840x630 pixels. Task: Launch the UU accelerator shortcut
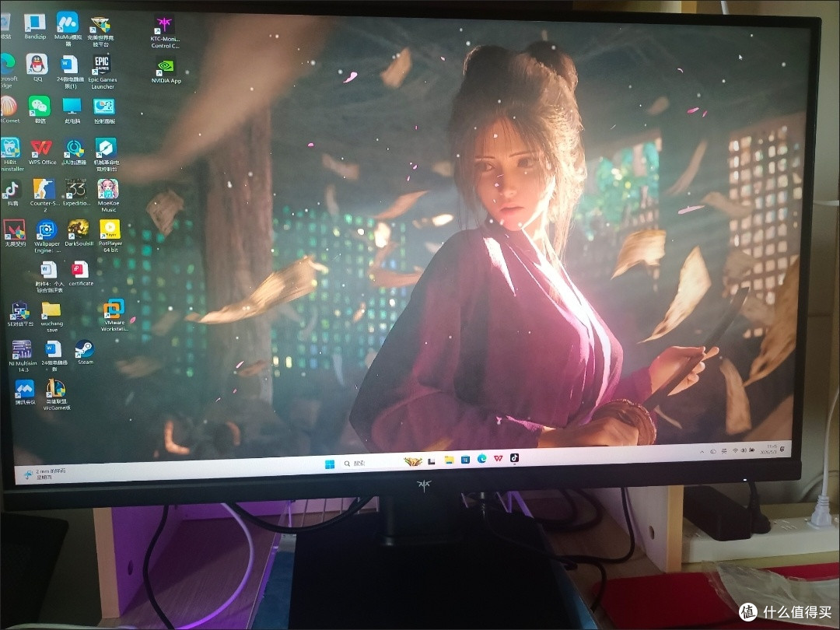tap(74, 152)
